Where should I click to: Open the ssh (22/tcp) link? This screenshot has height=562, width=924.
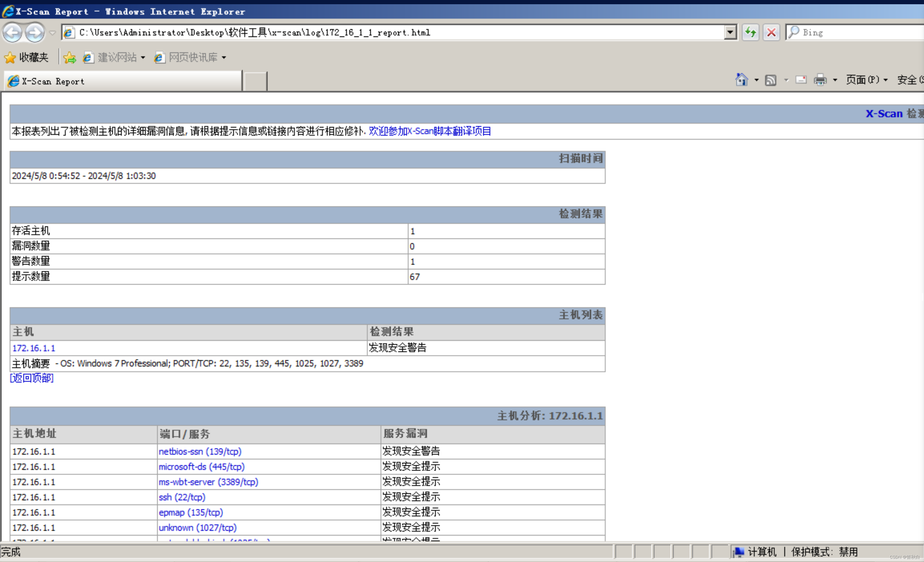click(x=182, y=497)
